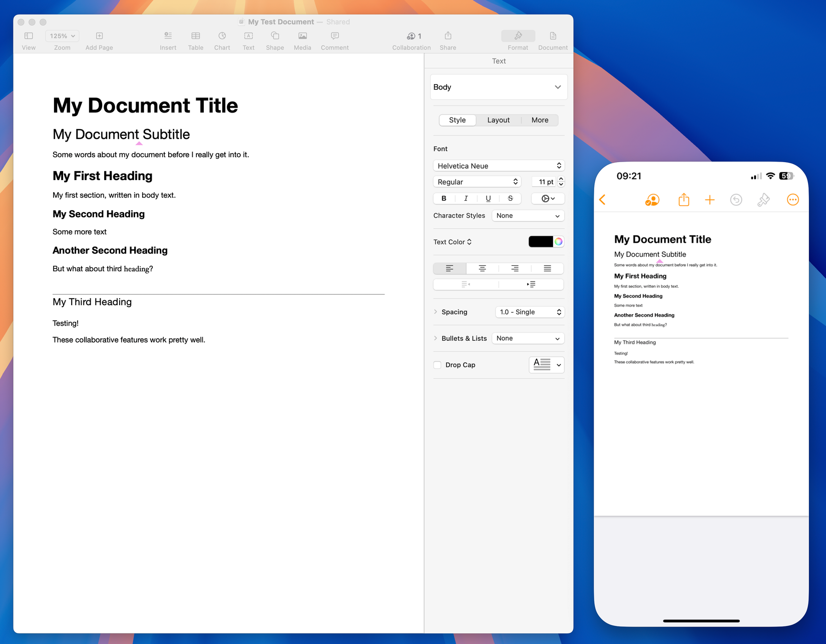This screenshot has width=826, height=644.
Task: Add a Comment to the document
Action: coord(334,40)
